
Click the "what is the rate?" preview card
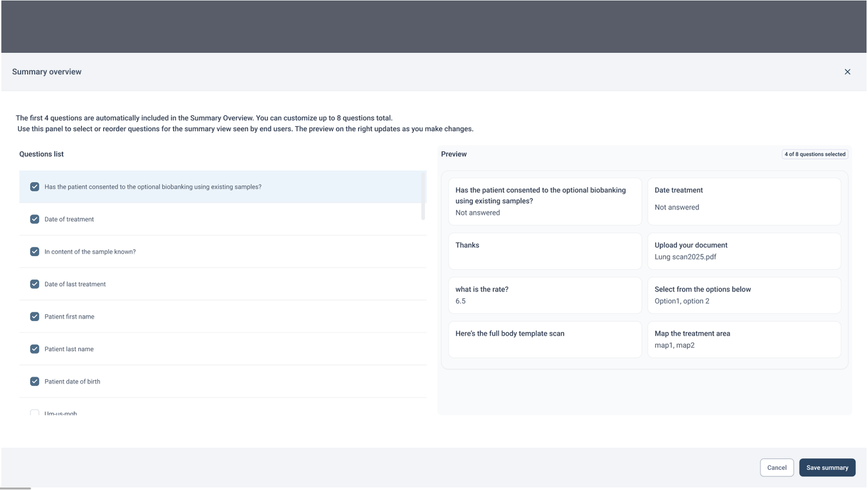[x=545, y=295]
